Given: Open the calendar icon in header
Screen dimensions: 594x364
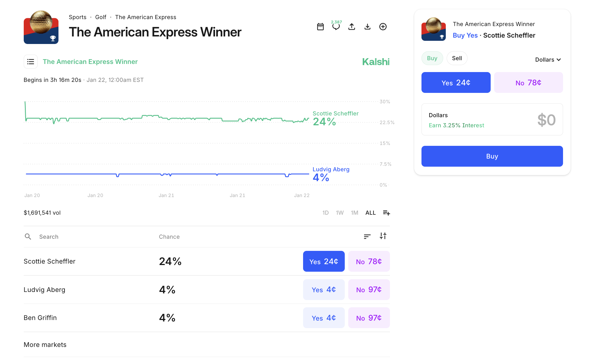Looking at the screenshot, I should click(x=320, y=27).
